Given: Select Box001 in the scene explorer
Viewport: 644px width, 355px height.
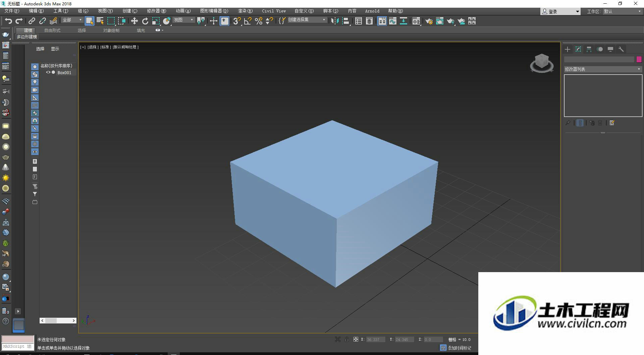Looking at the screenshot, I should tap(64, 73).
